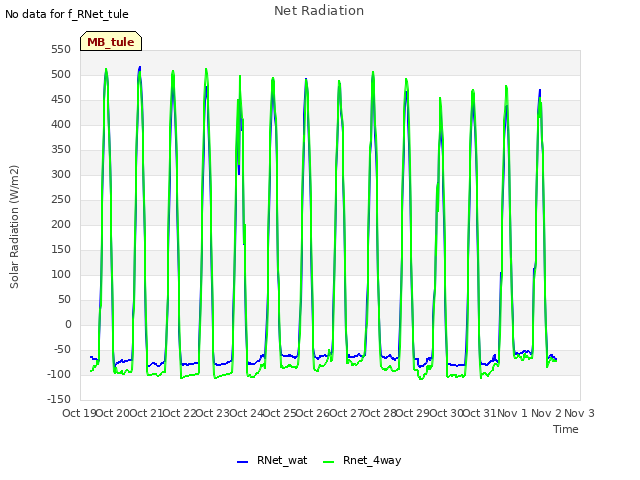Image resolution: width=640 pixels, height=480 pixels.
Task: Click the Oct 31 x-axis tick label
Action: point(480,413)
